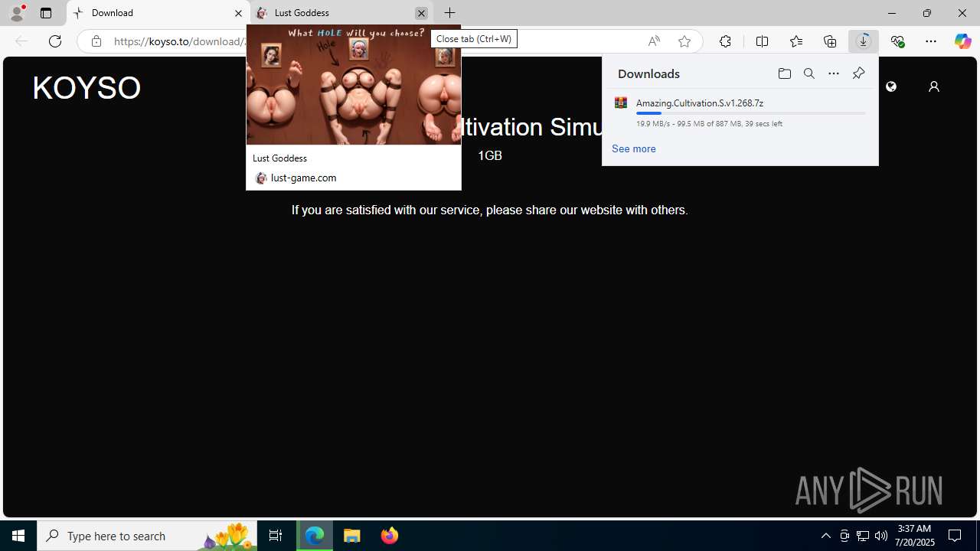This screenshot has width=980, height=551.
Task: Open the Extensions menu
Action: click(725, 41)
